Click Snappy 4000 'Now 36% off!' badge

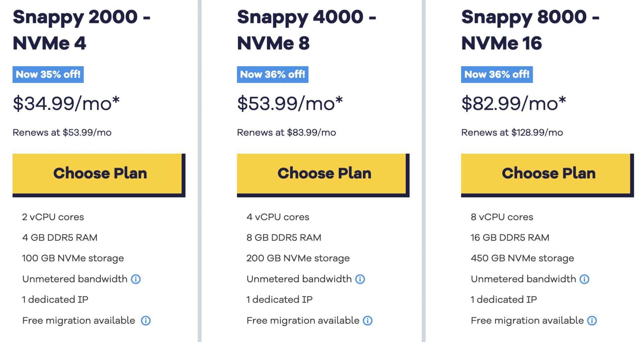272,74
